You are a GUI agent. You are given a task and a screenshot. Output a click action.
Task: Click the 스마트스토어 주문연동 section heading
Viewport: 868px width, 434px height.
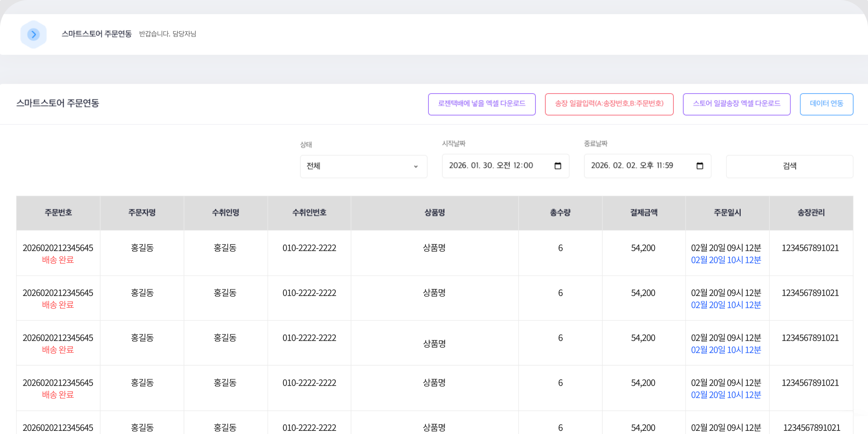tap(57, 103)
